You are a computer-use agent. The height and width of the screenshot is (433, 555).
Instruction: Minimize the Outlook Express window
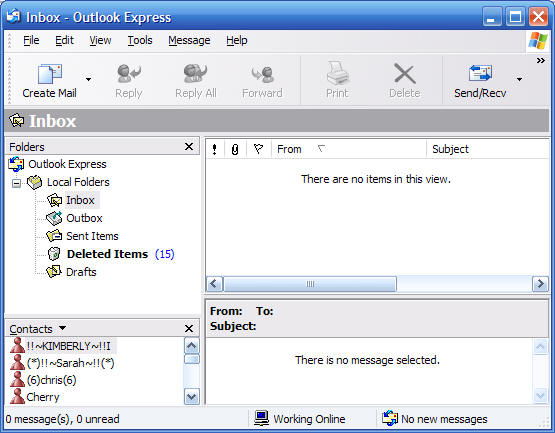[x=492, y=16]
